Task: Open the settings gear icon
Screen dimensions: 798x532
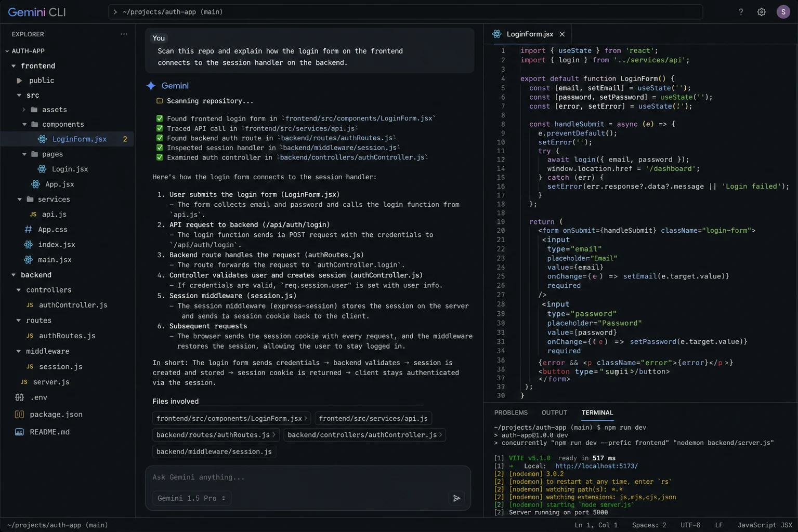Action: [762, 12]
